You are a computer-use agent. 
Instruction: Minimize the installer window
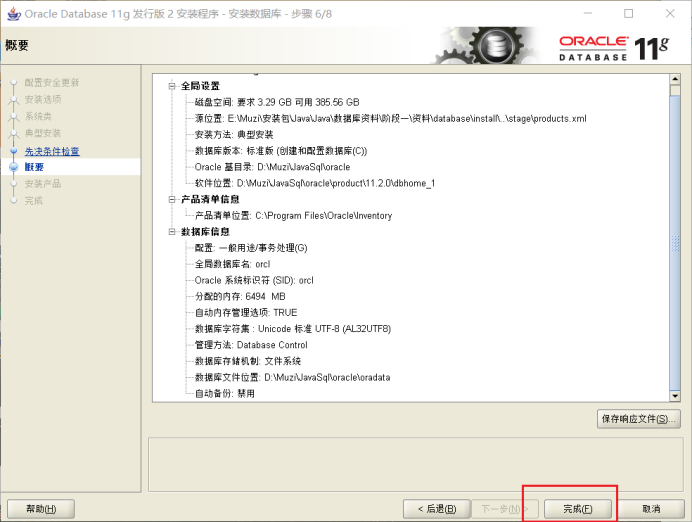pos(588,14)
